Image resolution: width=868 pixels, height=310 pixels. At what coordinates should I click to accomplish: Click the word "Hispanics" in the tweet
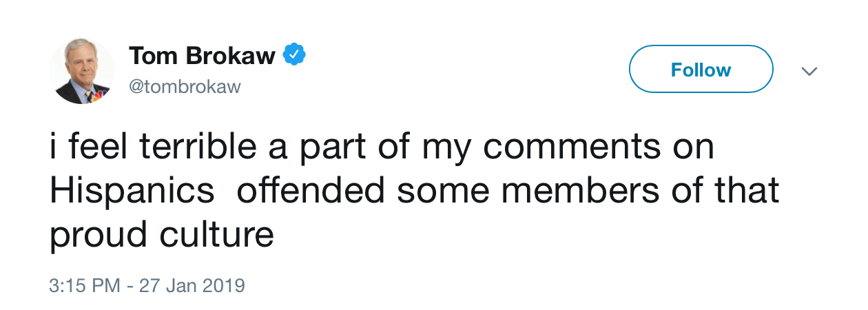coord(132,191)
